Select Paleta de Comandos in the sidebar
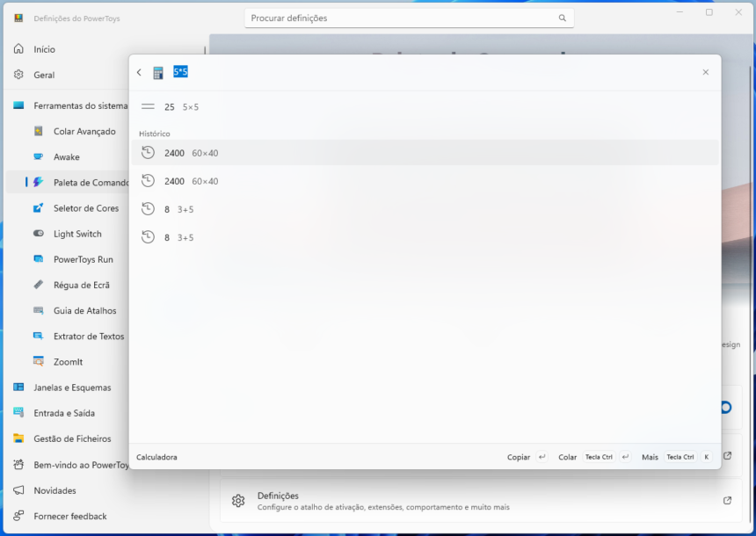Viewport: 756px width, 536px height. click(x=67, y=182)
